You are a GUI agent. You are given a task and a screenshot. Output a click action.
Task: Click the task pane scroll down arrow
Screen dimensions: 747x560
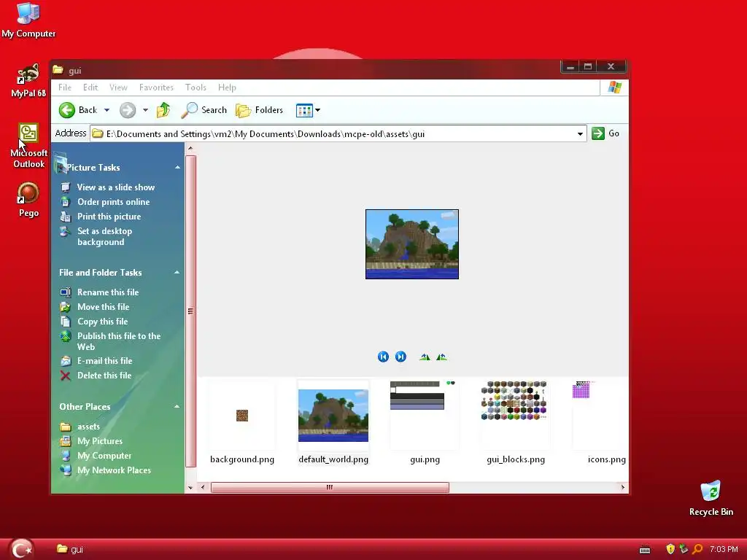(190, 487)
